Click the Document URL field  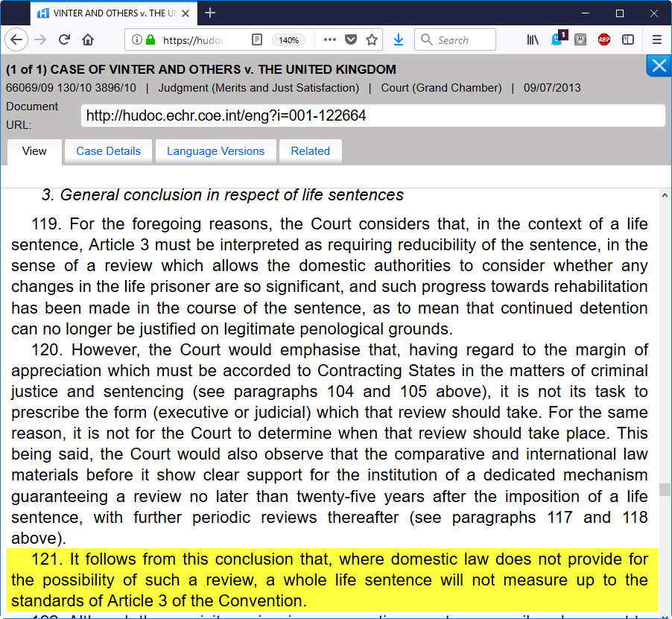pos(373,115)
